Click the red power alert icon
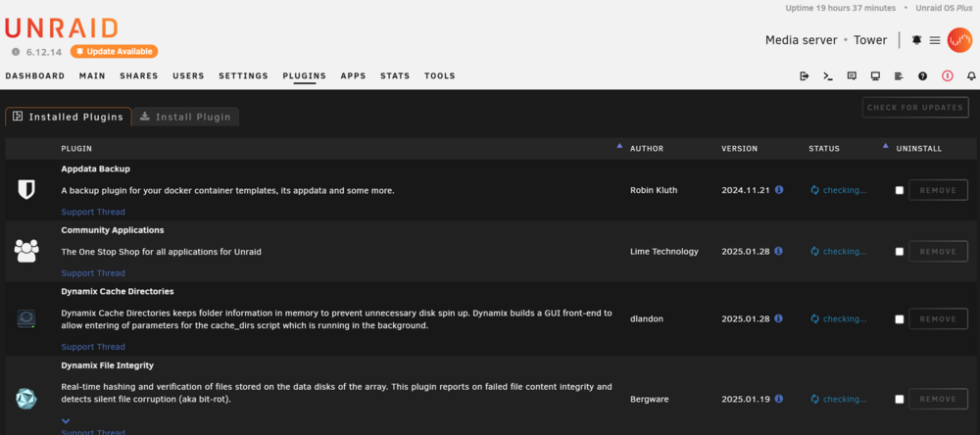The height and width of the screenshot is (435, 980). point(948,76)
